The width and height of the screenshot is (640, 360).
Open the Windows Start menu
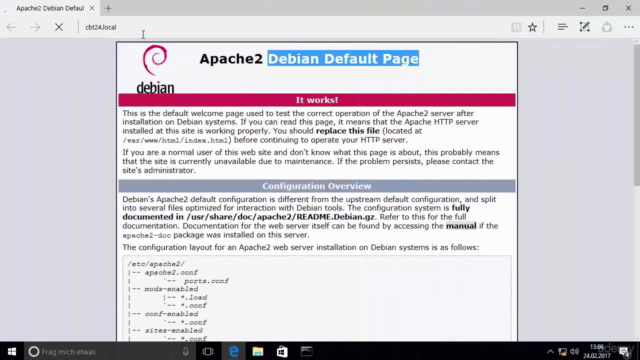(12, 351)
